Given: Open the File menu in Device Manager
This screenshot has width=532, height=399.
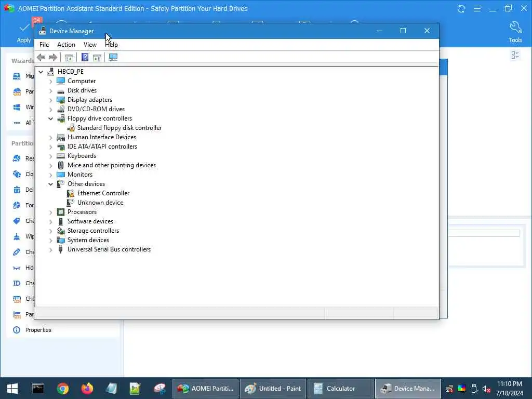Looking at the screenshot, I should point(44,45).
